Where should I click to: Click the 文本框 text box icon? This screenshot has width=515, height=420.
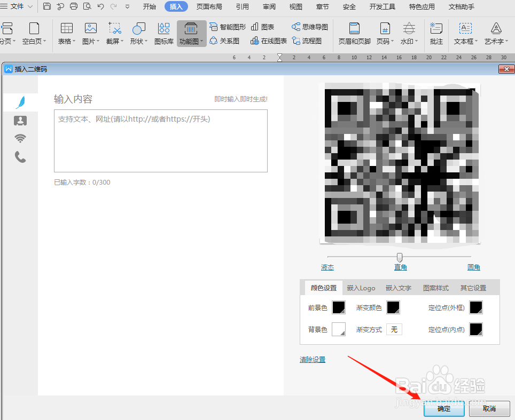(x=465, y=28)
